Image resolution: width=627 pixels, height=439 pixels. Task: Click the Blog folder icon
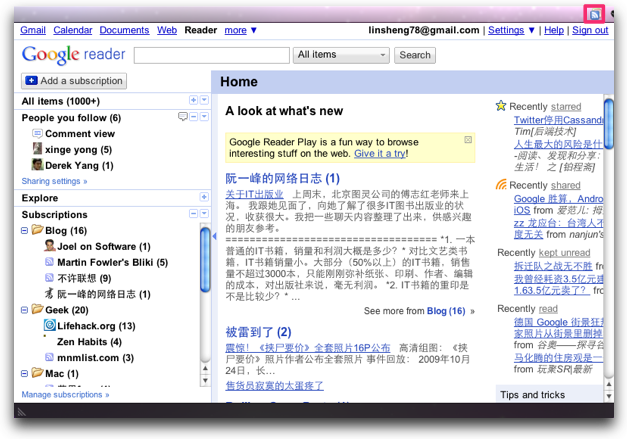[36, 231]
